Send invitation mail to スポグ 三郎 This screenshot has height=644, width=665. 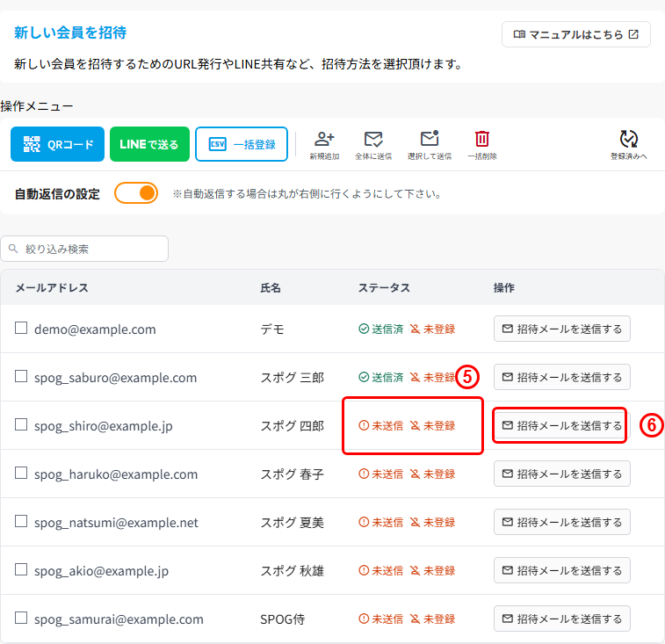(562, 377)
